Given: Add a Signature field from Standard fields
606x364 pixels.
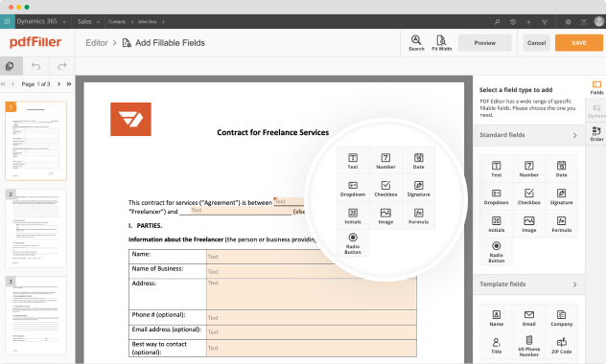Looking at the screenshot, I should point(561,196).
